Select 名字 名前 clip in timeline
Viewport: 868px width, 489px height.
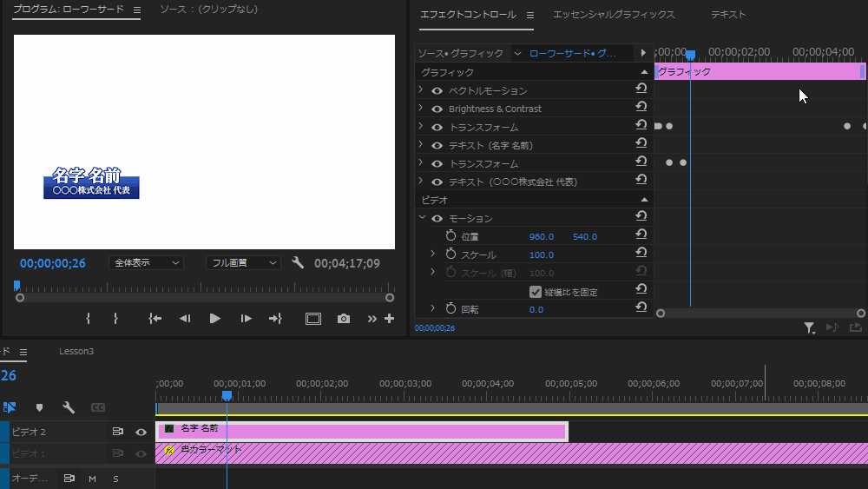[x=362, y=432]
